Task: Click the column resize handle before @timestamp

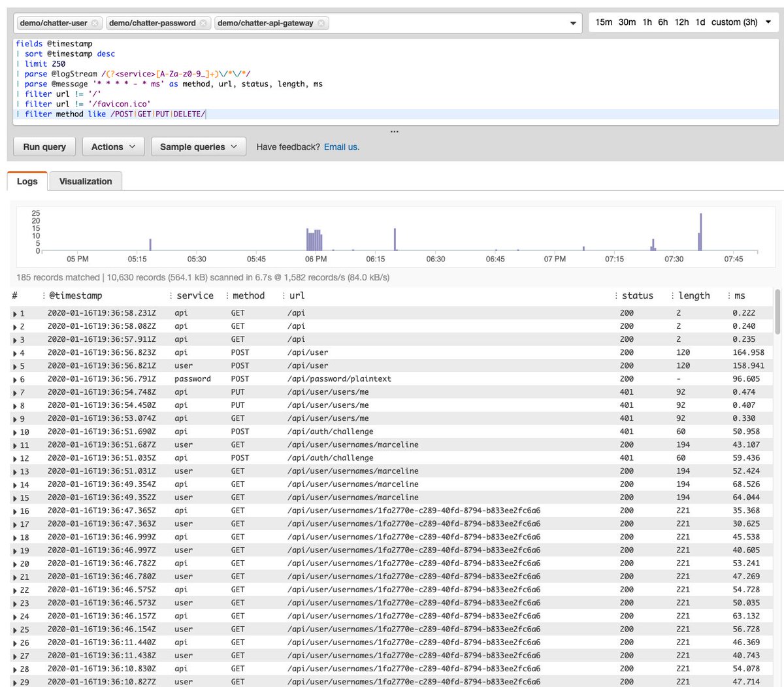Action: pyautogui.click(x=44, y=296)
